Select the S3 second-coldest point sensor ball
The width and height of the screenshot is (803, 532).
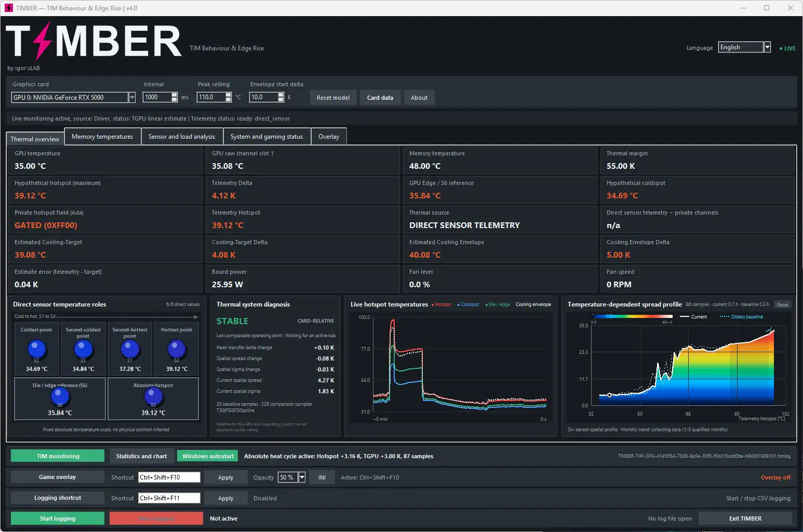(83, 350)
